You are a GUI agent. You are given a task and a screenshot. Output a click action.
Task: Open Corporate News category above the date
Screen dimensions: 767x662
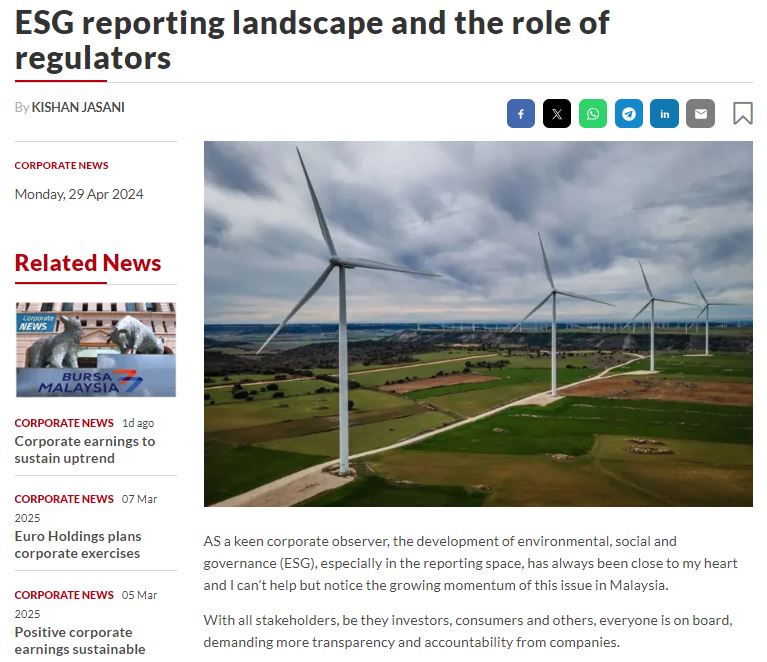point(61,165)
